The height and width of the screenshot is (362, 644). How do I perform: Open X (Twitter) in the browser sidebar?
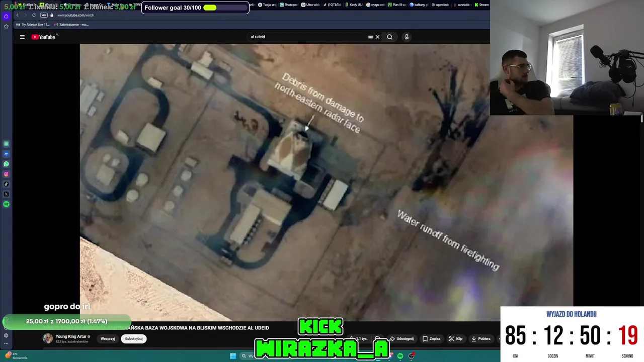[6, 194]
